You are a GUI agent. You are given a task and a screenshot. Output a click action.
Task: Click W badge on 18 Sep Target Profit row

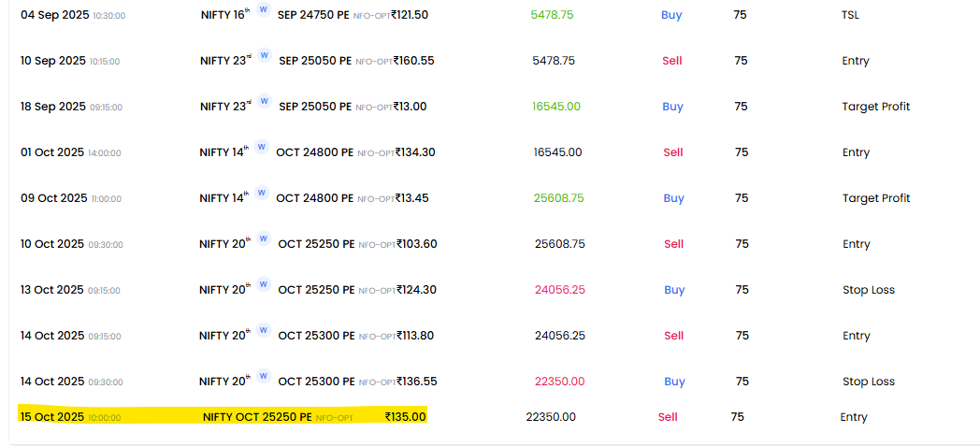point(265,102)
